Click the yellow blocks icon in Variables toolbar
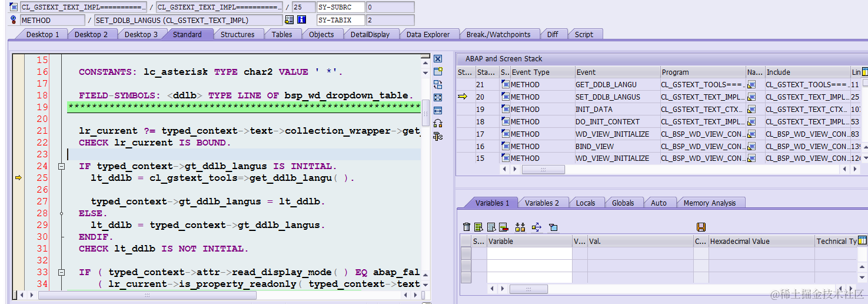868x304 pixels. click(x=520, y=227)
